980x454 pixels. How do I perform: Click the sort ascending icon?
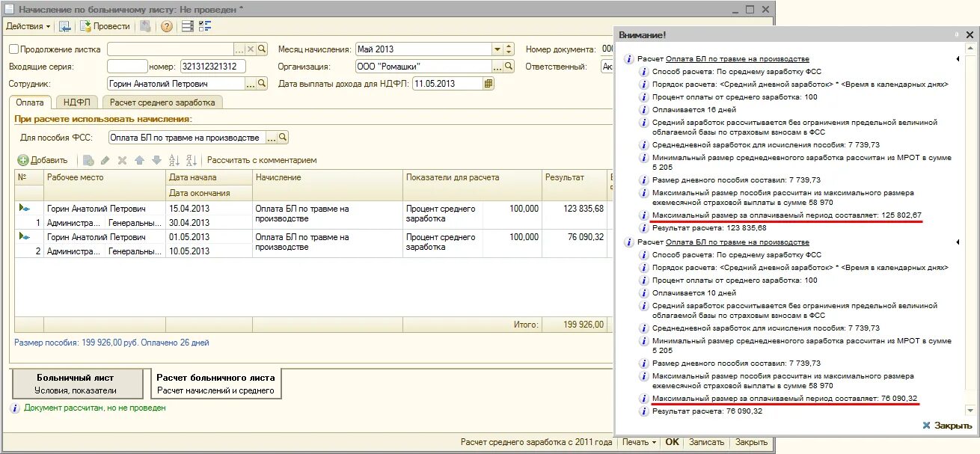tap(174, 160)
